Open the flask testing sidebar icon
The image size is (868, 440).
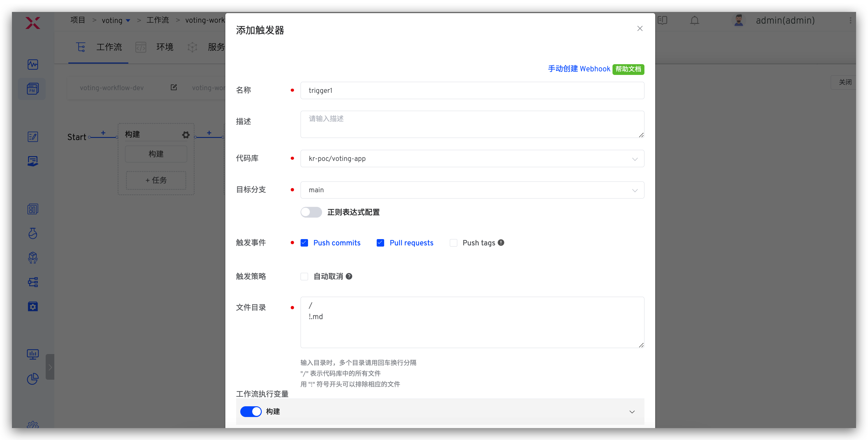pyautogui.click(x=33, y=233)
